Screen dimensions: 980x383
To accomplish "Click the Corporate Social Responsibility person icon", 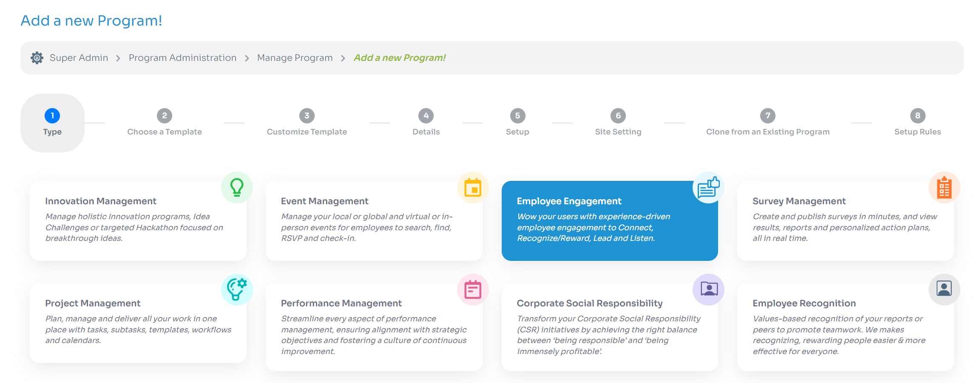I will 708,289.
